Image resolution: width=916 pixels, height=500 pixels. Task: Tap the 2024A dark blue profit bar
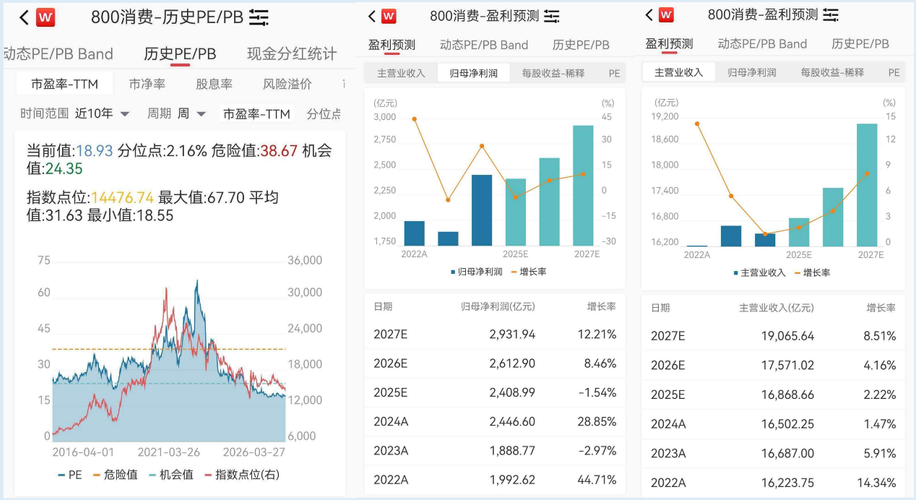coord(482,210)
